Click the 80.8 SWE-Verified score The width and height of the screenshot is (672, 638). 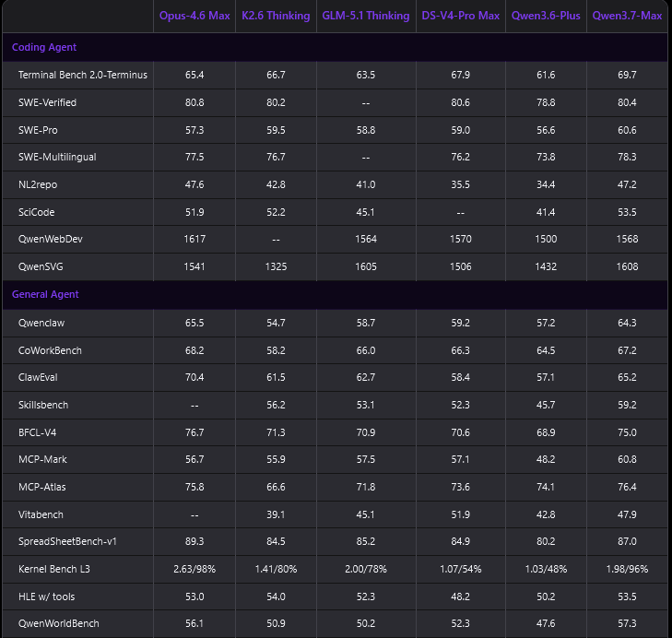coord(195,102)
